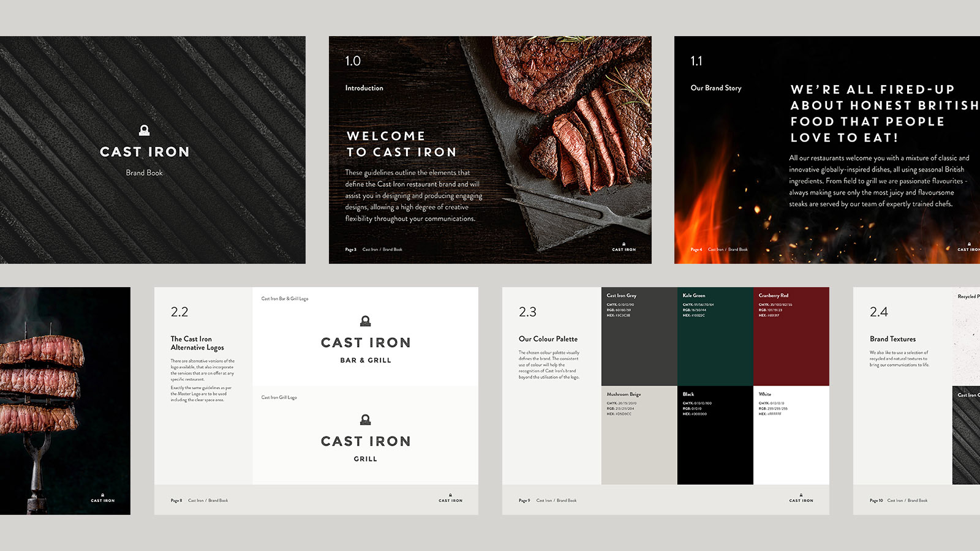Click the '2.4' section number
This screenshot has height=551, width=980.
878,312
